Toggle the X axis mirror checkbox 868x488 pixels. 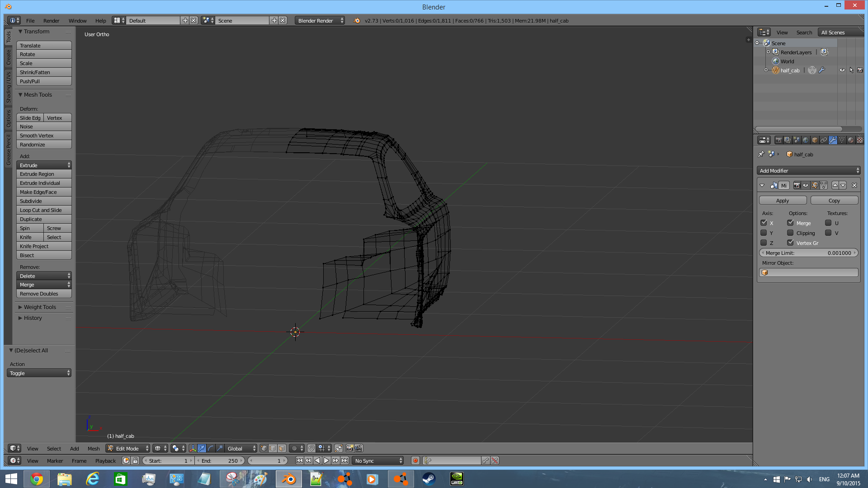764,223
